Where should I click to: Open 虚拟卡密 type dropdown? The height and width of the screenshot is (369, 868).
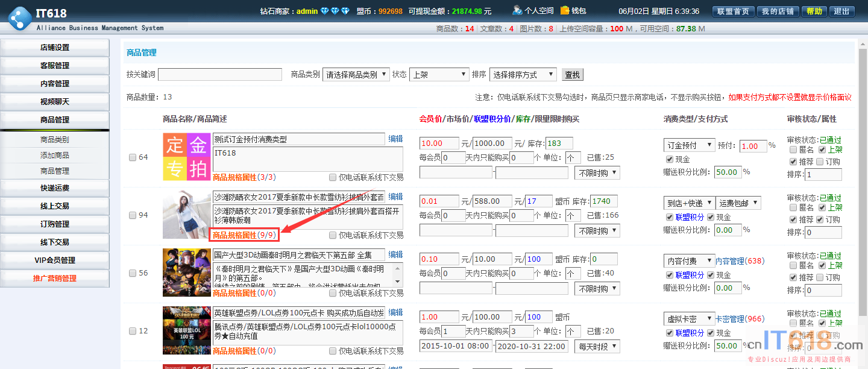click(690, 319)
